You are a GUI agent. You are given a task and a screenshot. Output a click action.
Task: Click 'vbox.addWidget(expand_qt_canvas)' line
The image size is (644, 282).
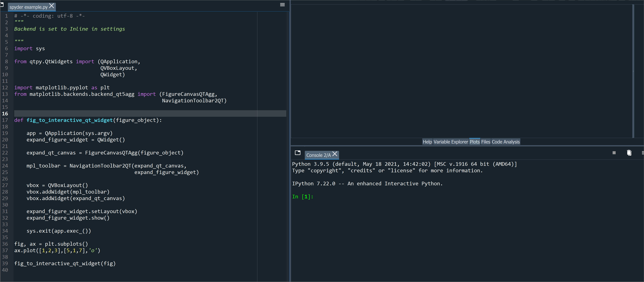coord(76,198)
